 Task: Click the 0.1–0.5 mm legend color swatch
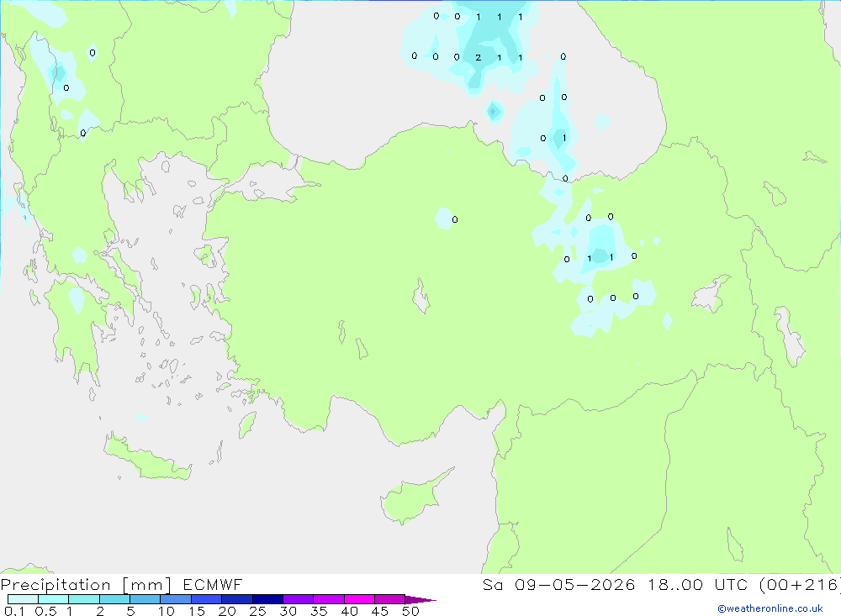(23, 599)
